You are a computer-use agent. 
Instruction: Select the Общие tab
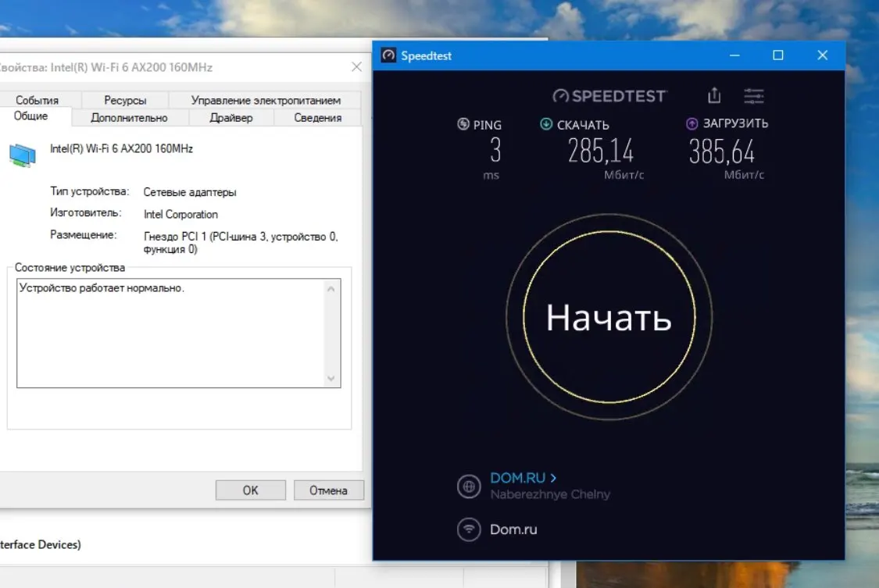coord(30,116)
